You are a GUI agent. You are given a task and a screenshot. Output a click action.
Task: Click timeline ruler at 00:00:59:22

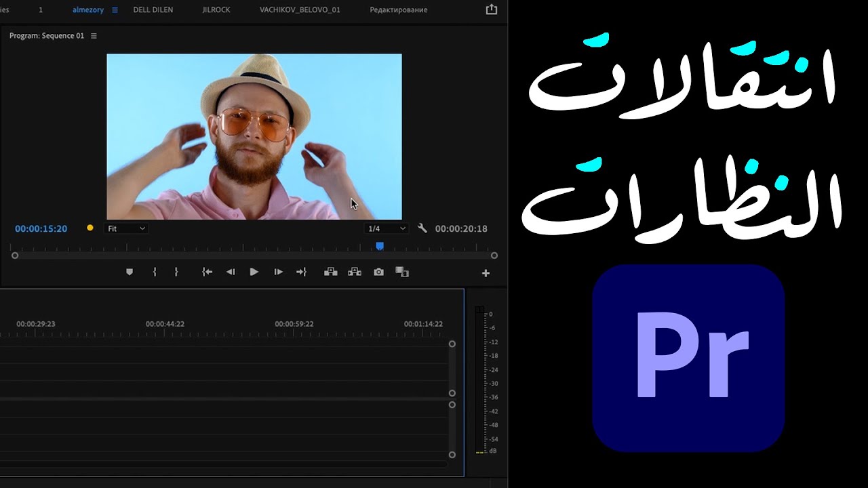[294, 324]
